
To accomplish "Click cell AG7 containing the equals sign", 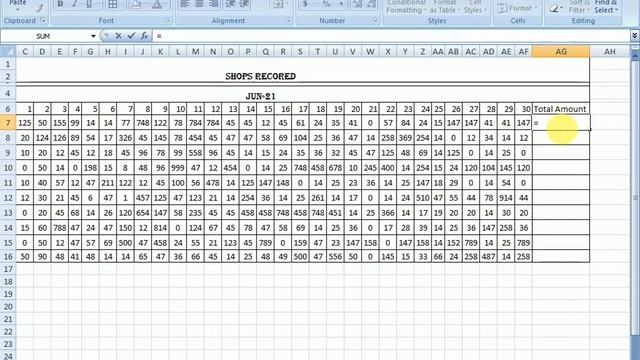I will (561, 123).
